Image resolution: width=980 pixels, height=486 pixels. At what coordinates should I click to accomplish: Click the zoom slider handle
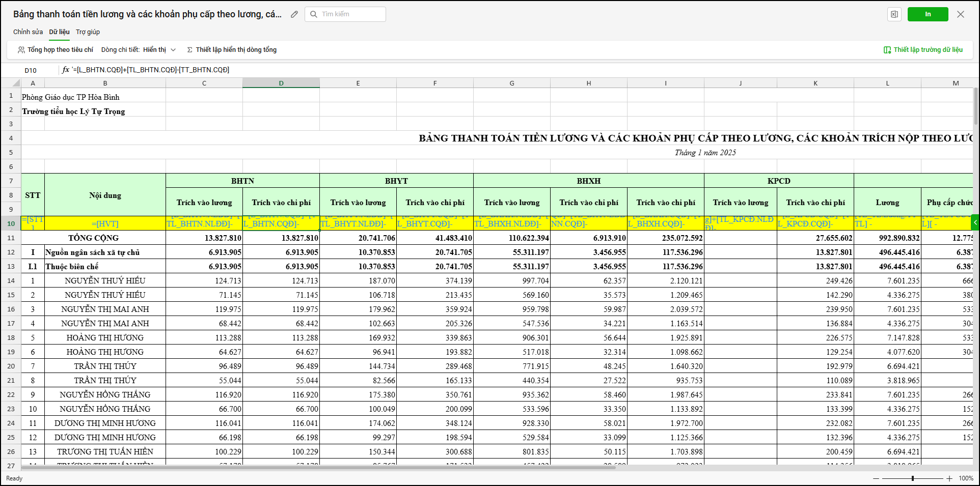coord(912,478)
